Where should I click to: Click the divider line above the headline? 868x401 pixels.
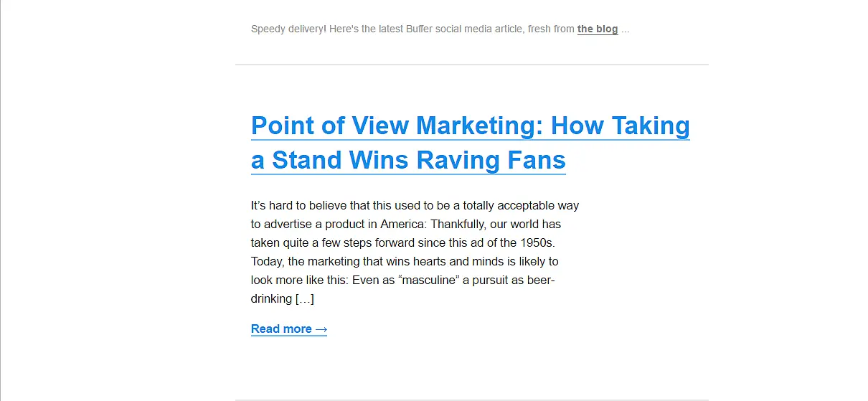pyautogui.click(x=471, y=65)
